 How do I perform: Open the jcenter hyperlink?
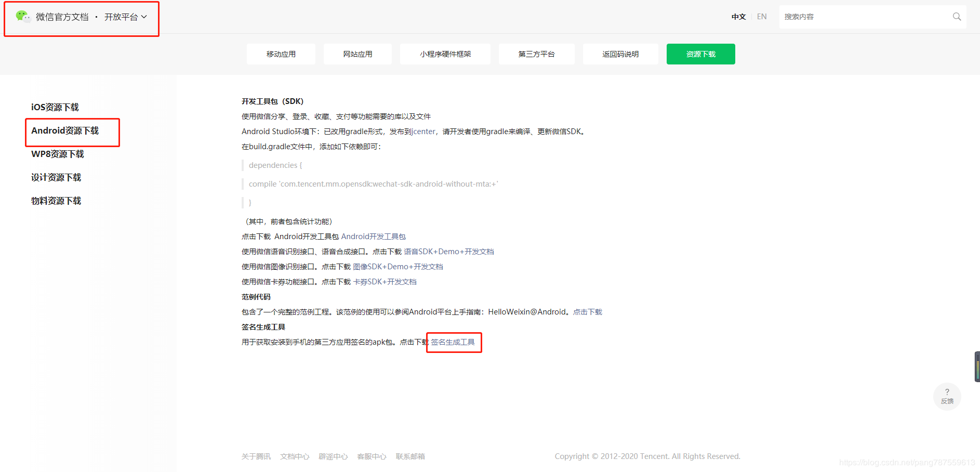pos(424,131)
